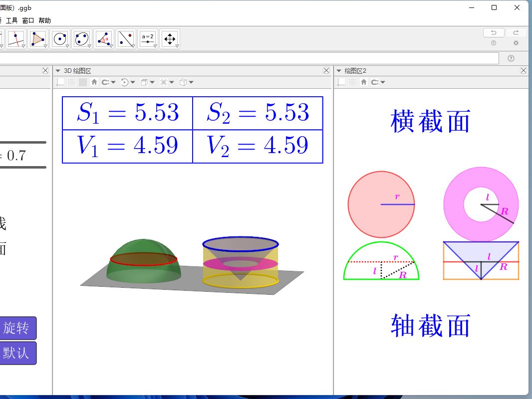This screenshot has width=532, height=399.
Task: Close the 3D 绘图区 panel
Action: point(326,70)
